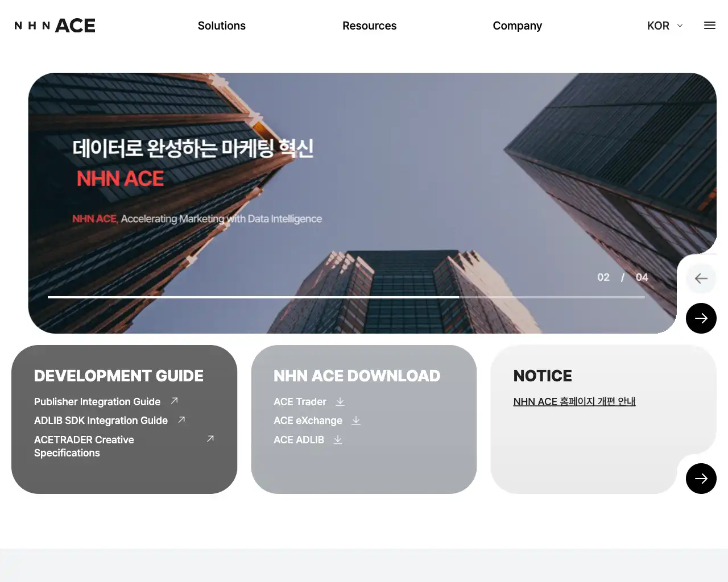
Task: Expand the Resources menu
Action: [369, 26]
